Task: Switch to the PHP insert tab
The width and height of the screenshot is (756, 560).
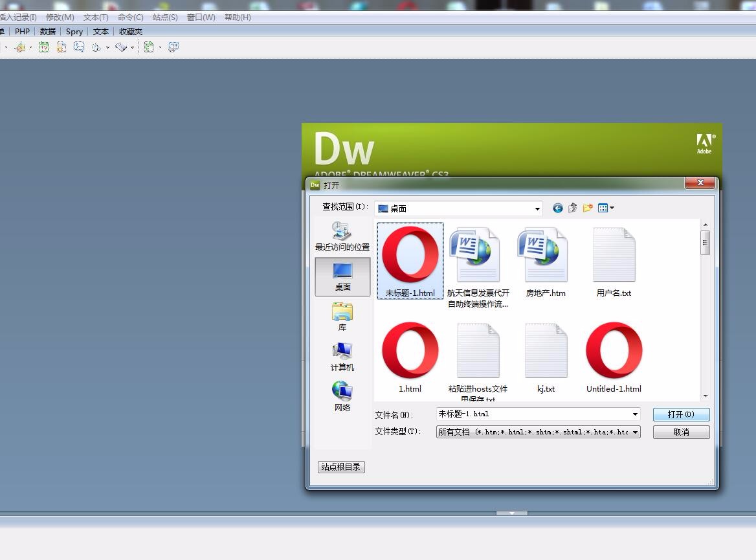Action: [22, 31]
